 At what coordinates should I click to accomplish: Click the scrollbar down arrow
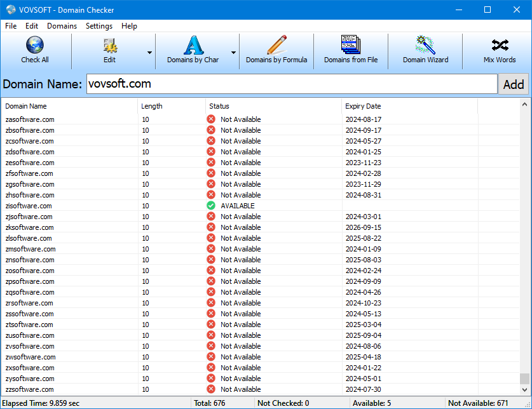coord(524,390)
